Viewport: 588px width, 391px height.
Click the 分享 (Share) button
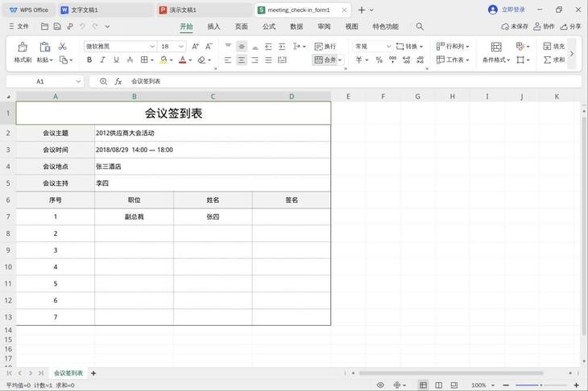coord(569,27)
